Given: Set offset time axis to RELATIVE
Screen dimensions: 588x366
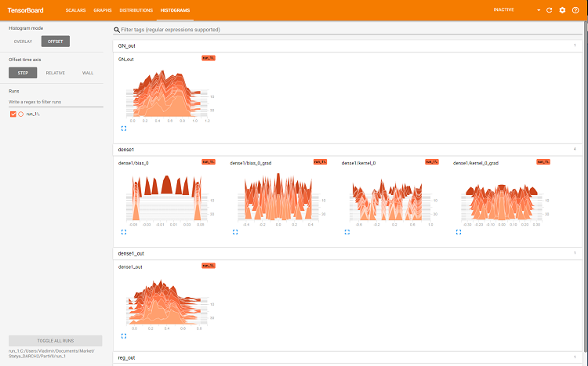Looking at the screenshot, I should [56, 73].
